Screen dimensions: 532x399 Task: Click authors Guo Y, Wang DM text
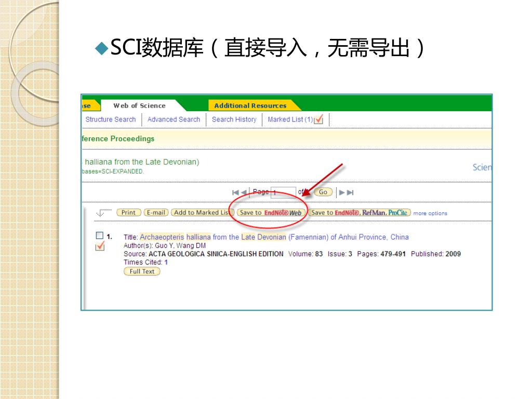180,245
